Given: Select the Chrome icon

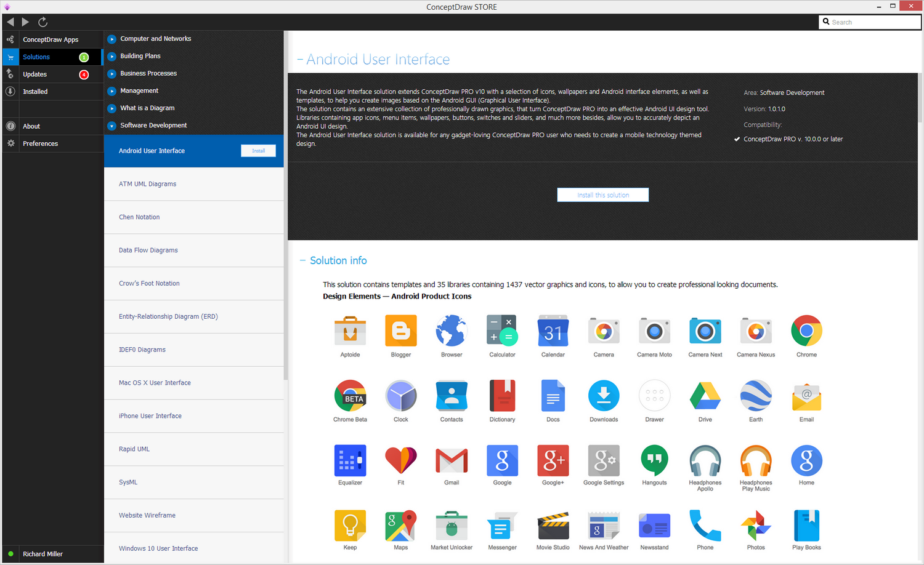Looking at the screenshot, I should pyautogui.click(x=806, y=331).
